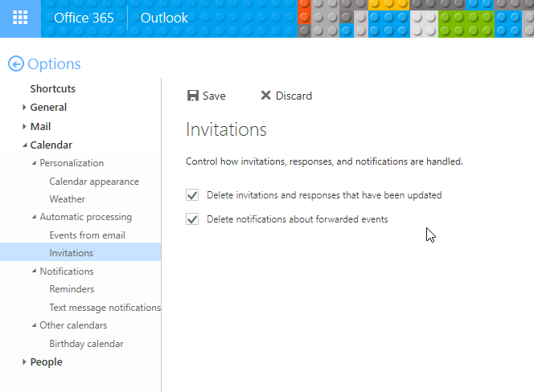534x392 pixels.
Task: Open Weather settings
Action: point(67,199)
